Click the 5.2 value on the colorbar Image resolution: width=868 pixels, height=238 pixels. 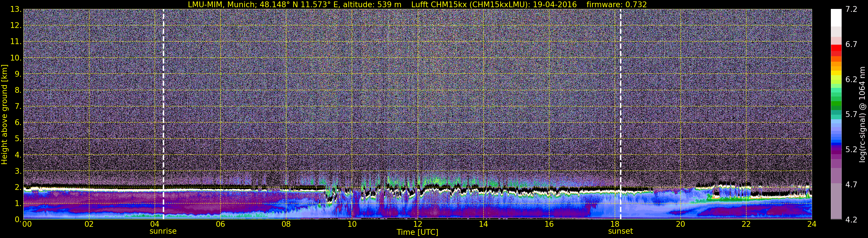(x=851, y=150)
